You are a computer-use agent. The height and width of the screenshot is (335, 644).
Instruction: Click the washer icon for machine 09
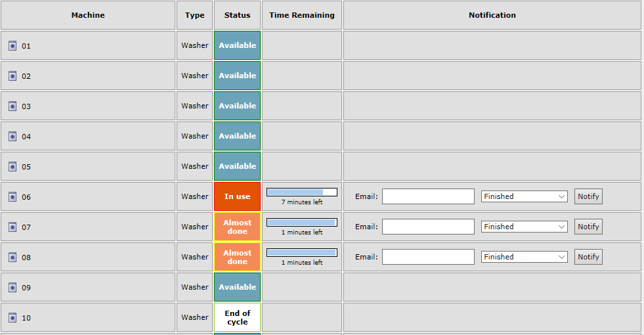(x=12, y=288)
